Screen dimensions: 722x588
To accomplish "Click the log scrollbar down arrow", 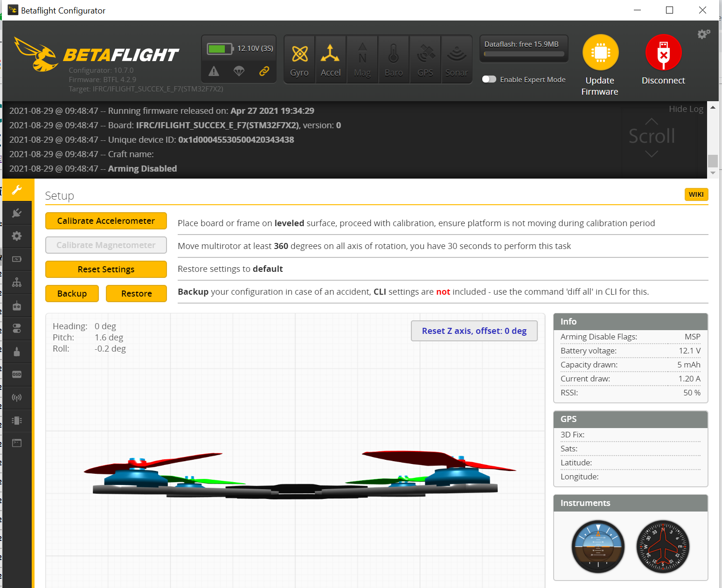I will click(712, 173).
